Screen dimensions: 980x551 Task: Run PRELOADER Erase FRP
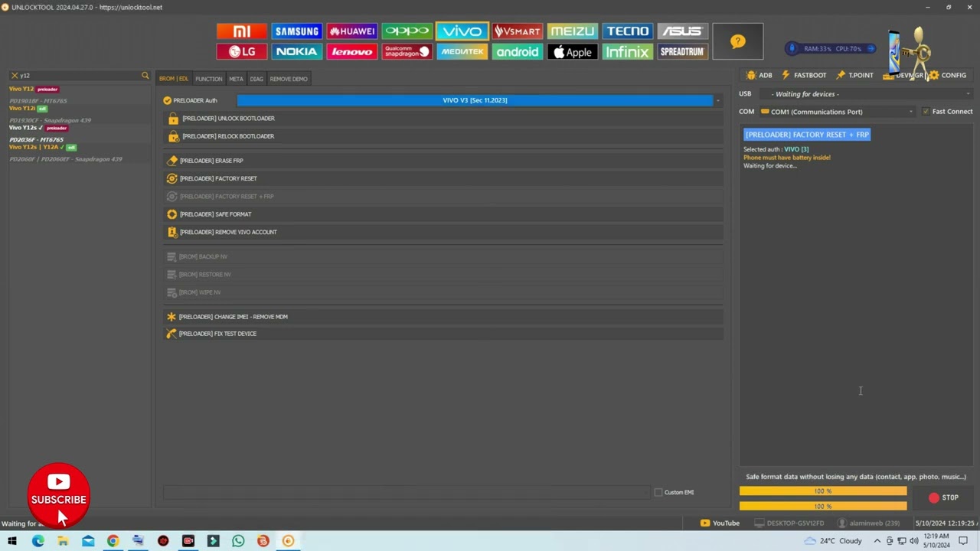[x=443, y=161]
